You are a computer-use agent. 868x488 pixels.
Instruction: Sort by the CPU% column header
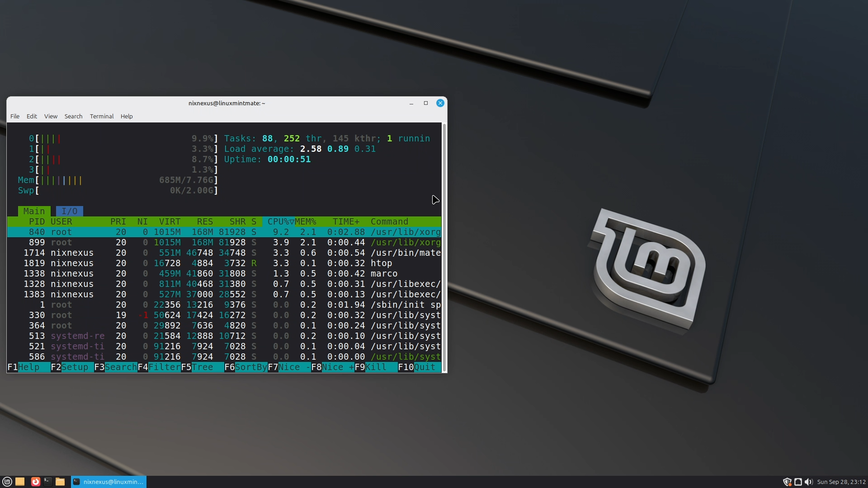point(278,221)
